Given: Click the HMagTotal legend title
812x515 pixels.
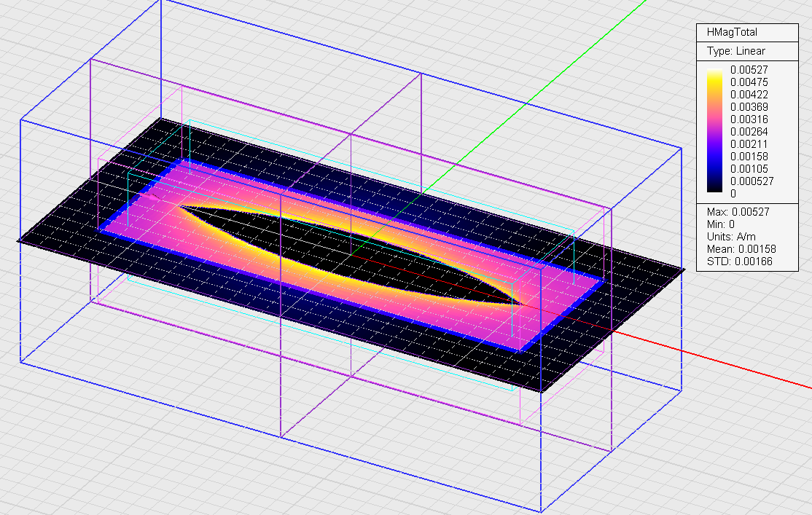Looking at the screenshot, I should 731,33.
